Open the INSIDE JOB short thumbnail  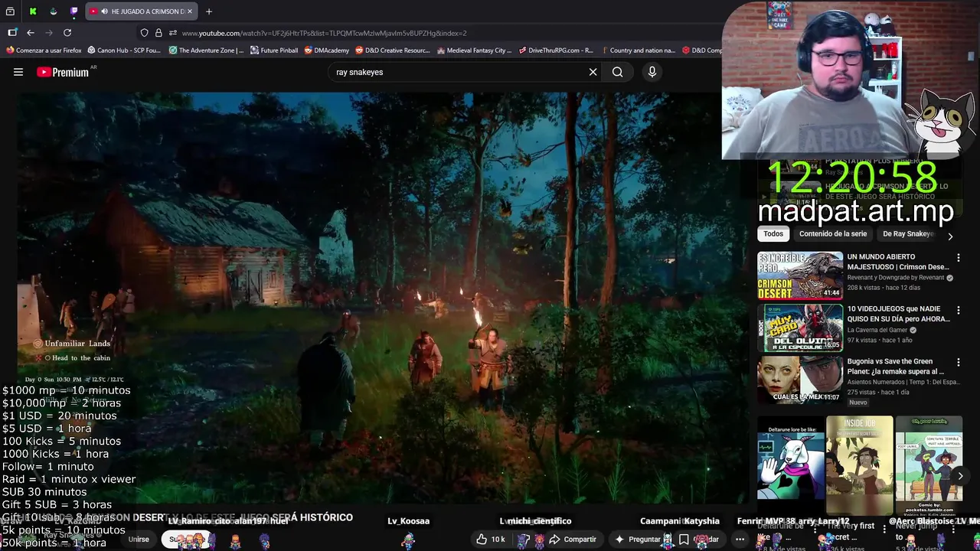click(859, 465)
